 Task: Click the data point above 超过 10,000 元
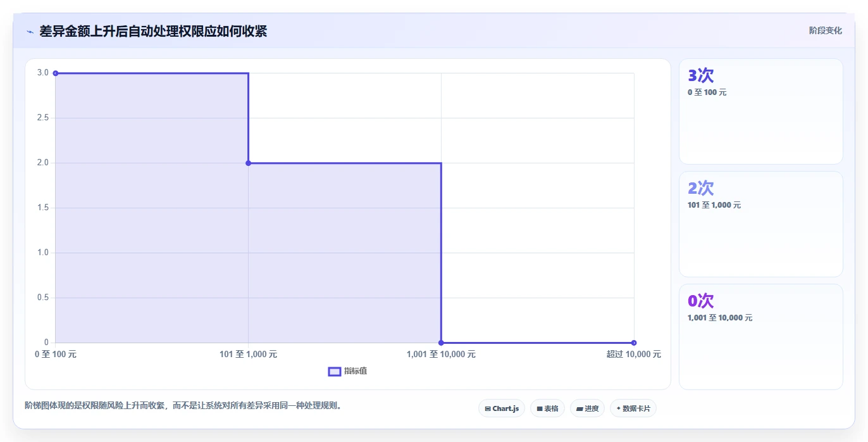[x=634, y=343]
